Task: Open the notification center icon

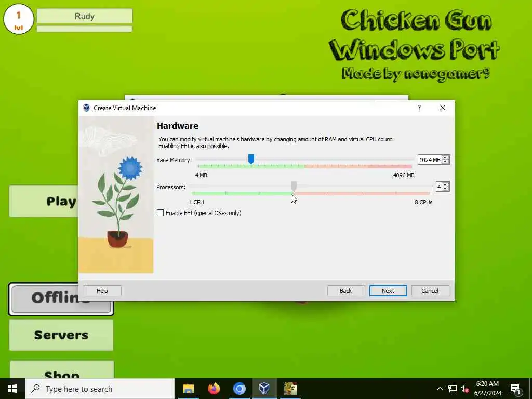Action: pyautogui.click(x=515, y=389)
